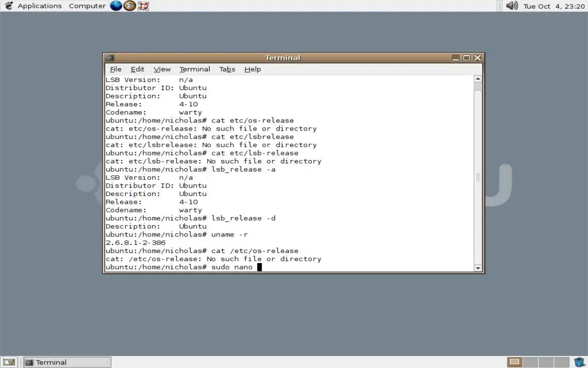Open the Terminal menu in the menubar

[x=195, y=69]
